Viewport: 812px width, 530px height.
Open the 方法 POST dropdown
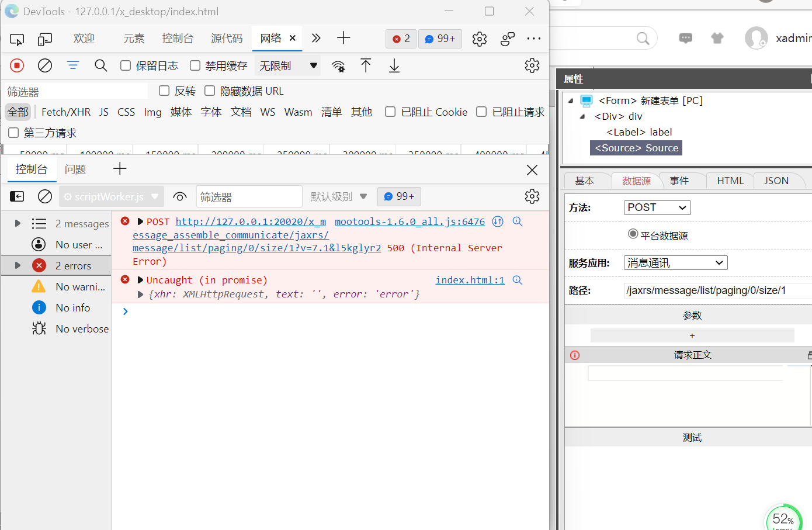pyautogui.click(x=657, y=207)
